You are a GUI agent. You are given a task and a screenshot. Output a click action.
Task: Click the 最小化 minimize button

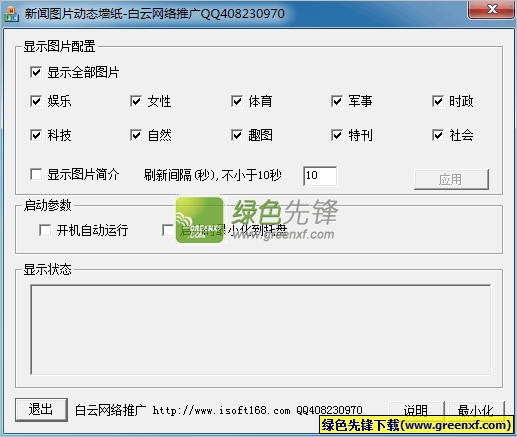point(476,409)
